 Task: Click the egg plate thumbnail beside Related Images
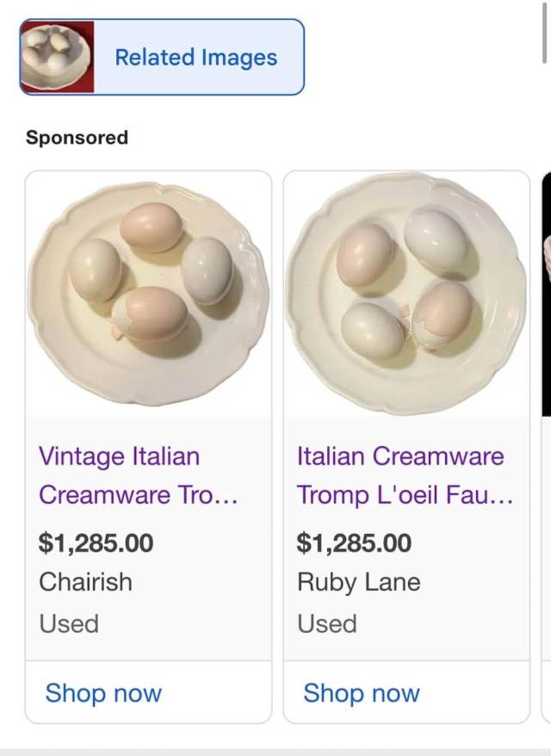pos(57,57)
